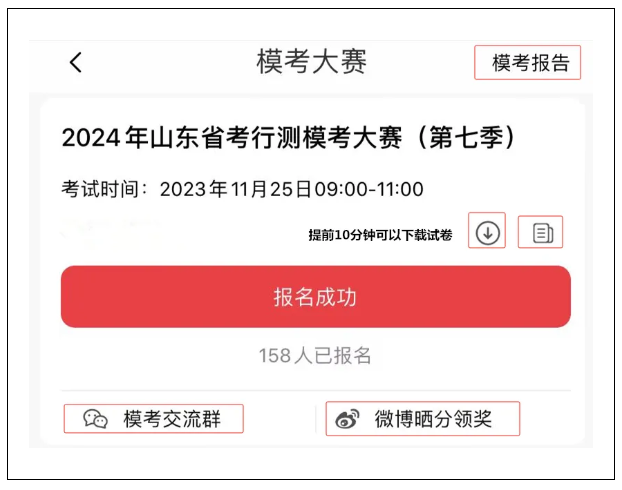Click the vertical divider between bottom links
622x490 pixels.
click(x=316, y=419)
